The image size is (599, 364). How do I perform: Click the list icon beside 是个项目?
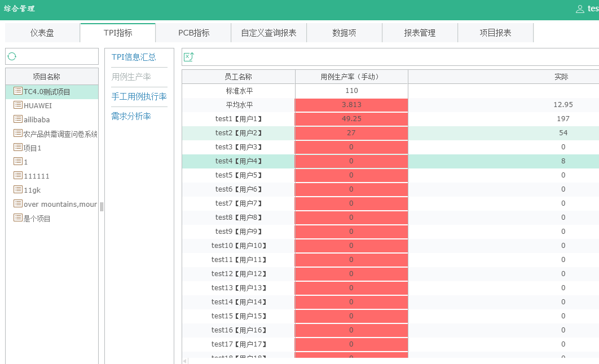pyautogui.click(x=18, y=218)
